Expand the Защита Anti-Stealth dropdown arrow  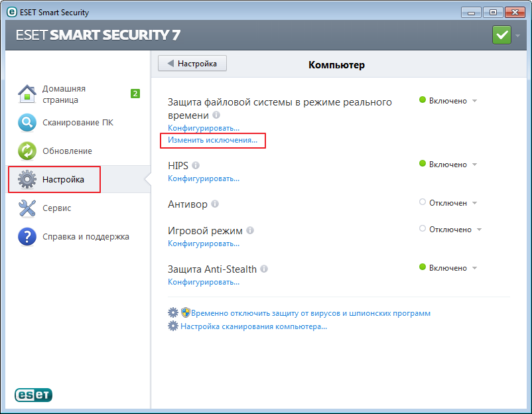point(474,268)
